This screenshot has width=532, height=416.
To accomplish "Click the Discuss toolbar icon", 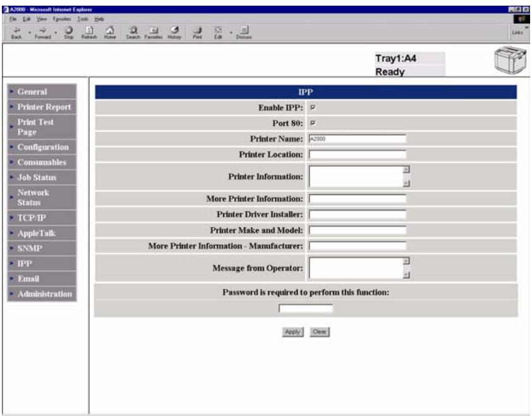I will coord(244,33).
